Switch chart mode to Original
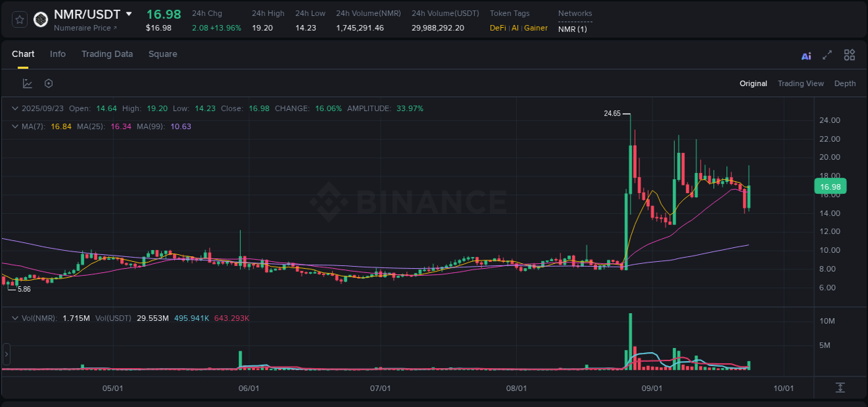 753,83
